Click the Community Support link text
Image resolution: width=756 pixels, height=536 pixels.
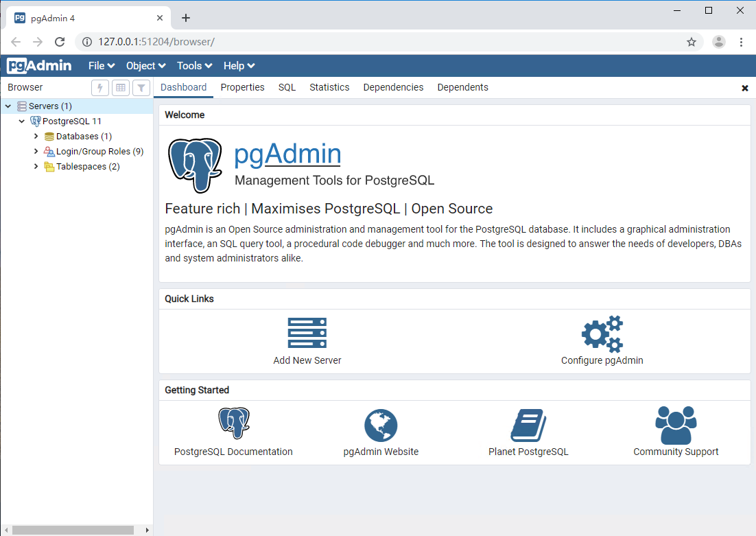676,452
